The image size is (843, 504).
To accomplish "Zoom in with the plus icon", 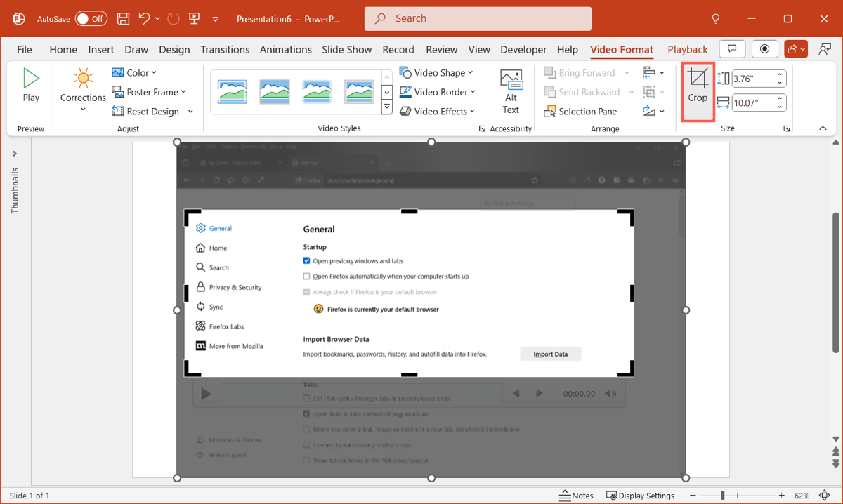I will 782,496.
